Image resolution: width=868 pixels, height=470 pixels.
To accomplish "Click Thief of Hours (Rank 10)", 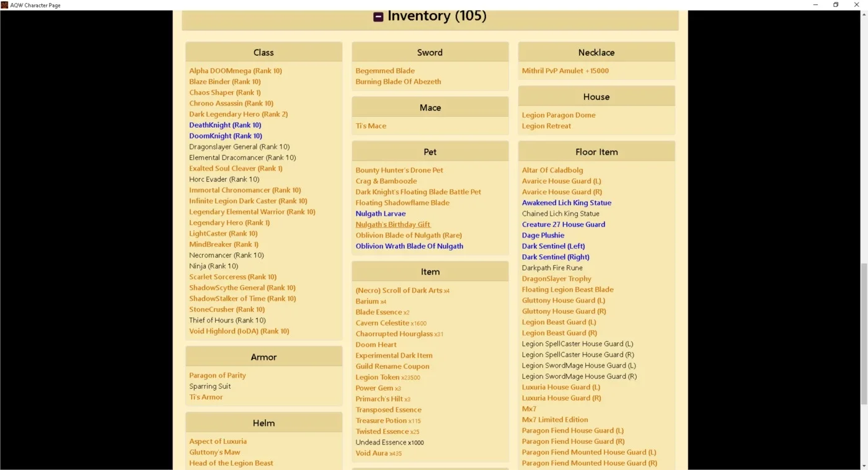I will [x=228, y=321].
